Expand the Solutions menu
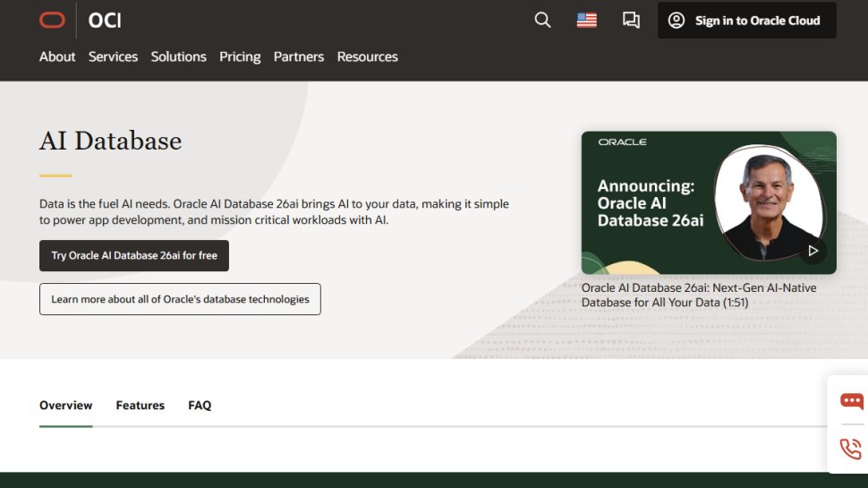The height and width of the screenshot is (488, 868). [178, 56]
